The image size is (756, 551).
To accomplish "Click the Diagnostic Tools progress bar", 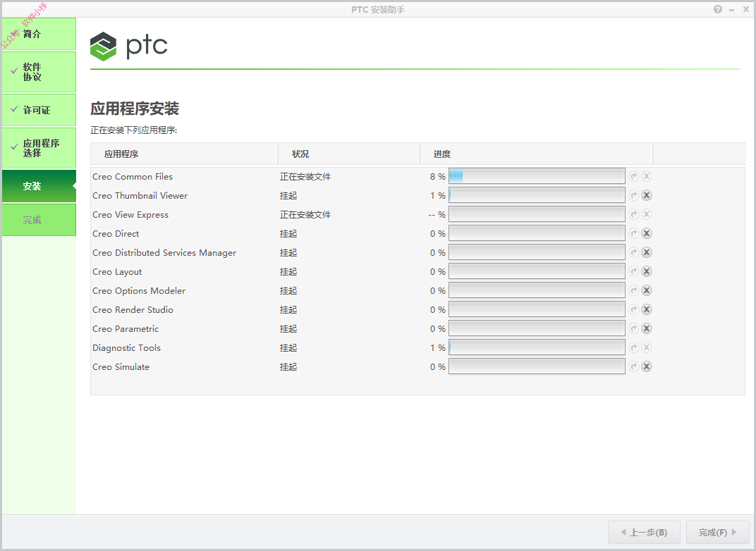I will pyautogui.click(x=537, y=348).
